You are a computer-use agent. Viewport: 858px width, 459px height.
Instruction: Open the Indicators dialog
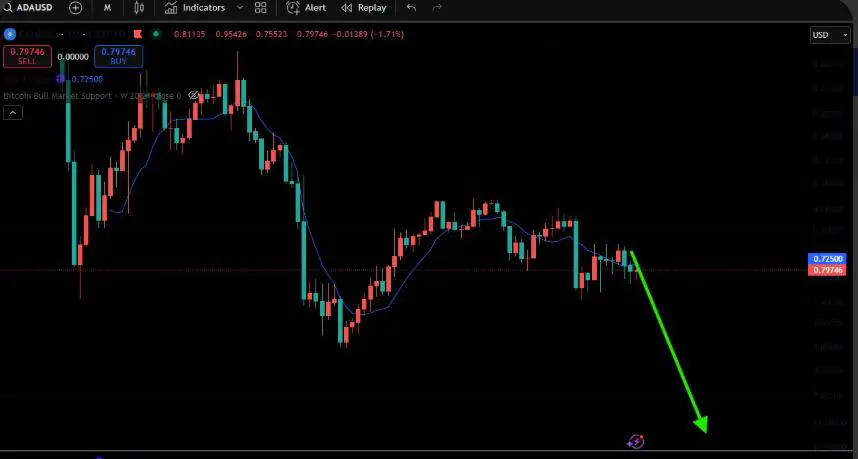[194, 8]
